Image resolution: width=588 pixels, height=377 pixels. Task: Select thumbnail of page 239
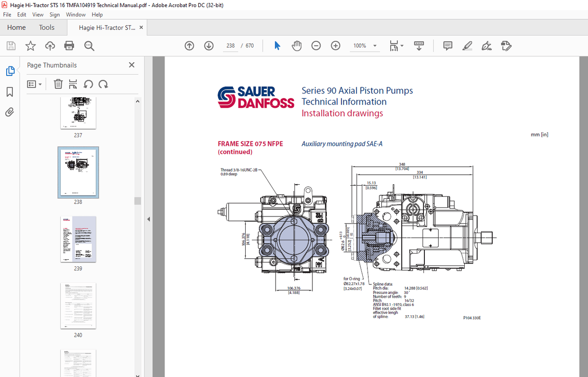pos(78,239)
